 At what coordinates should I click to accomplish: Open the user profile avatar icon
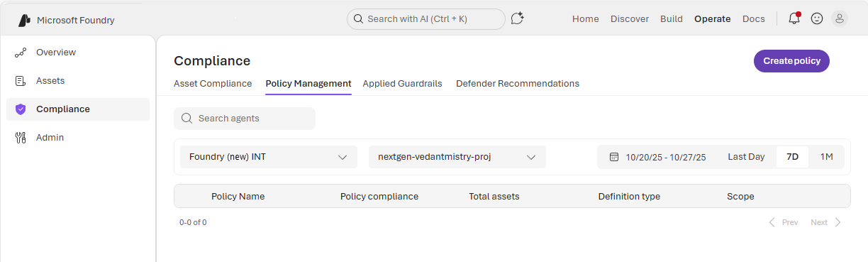(840, 19)
